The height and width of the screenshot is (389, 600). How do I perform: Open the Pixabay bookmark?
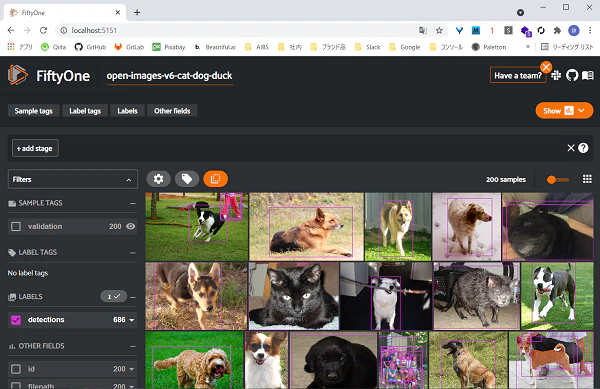[169, 47]
